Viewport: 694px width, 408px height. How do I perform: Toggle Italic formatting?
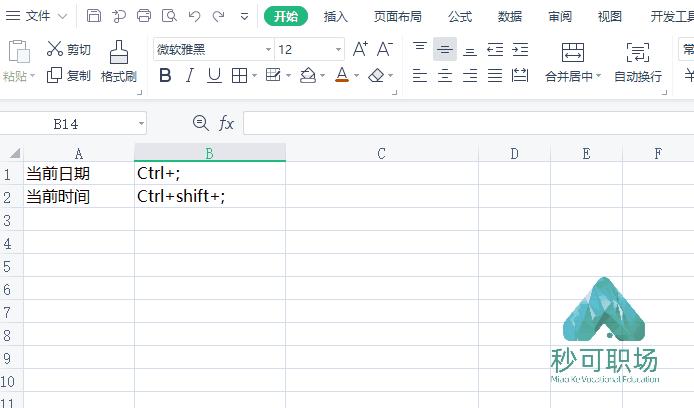[x=190, y=76]
